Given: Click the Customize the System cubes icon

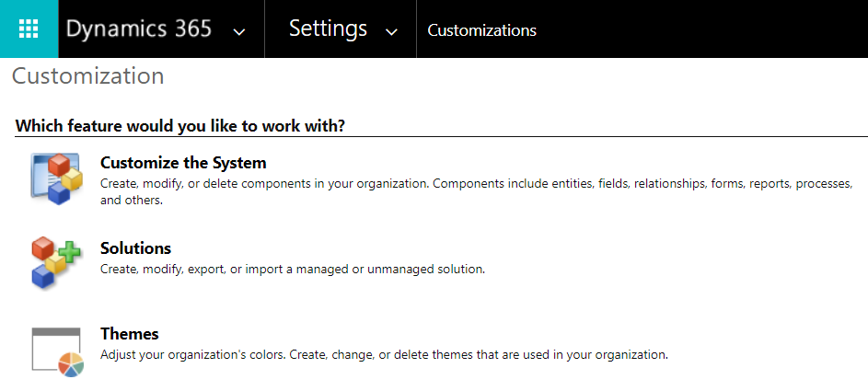Looking at the screenshot, I should point(57,179).
